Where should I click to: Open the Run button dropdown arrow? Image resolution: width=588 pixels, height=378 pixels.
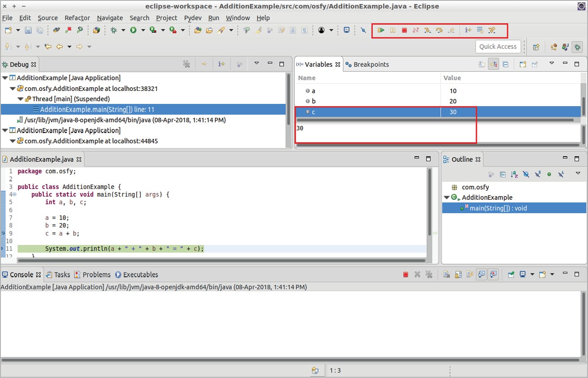coord(143,30)
